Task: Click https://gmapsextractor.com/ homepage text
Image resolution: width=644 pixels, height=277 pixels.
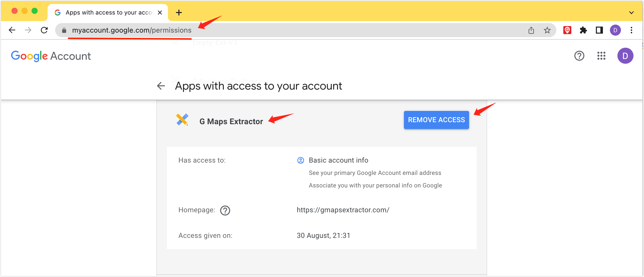Action: [x=343, y=210]
